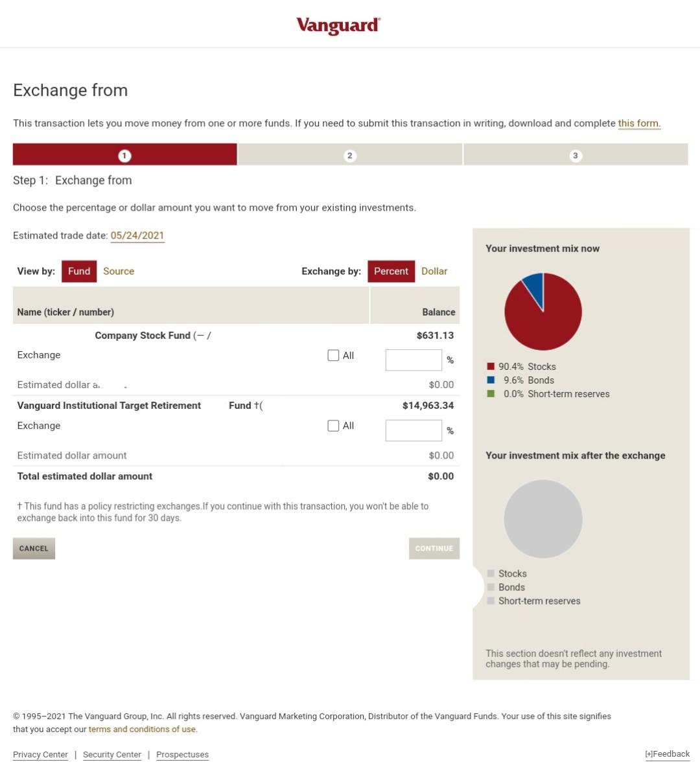
Task: Select the Percent exchange option
Action: [391, 271]
